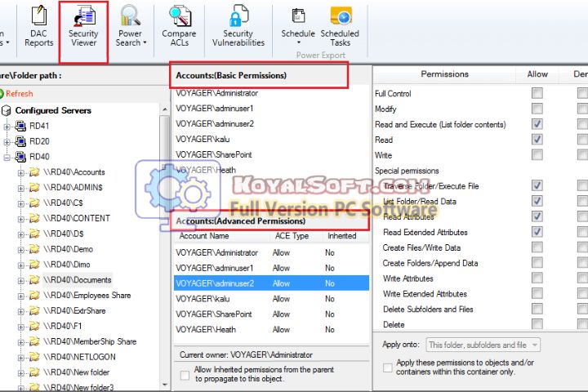Check Create Files/Write Data Allow checkbox
This screenshot has width=588, height=392.
click(537, 247)
